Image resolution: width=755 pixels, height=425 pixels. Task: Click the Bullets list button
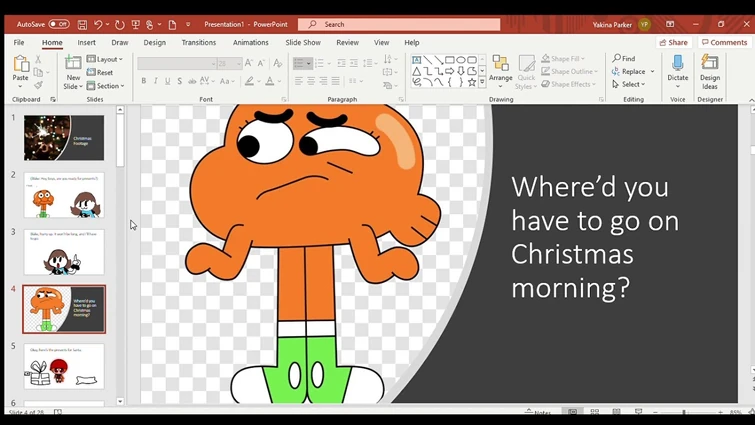(299, 63)
